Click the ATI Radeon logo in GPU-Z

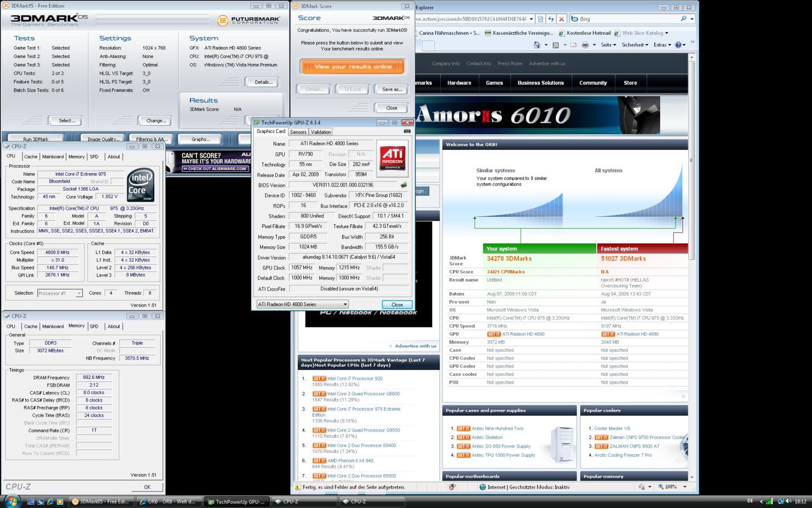392,158
